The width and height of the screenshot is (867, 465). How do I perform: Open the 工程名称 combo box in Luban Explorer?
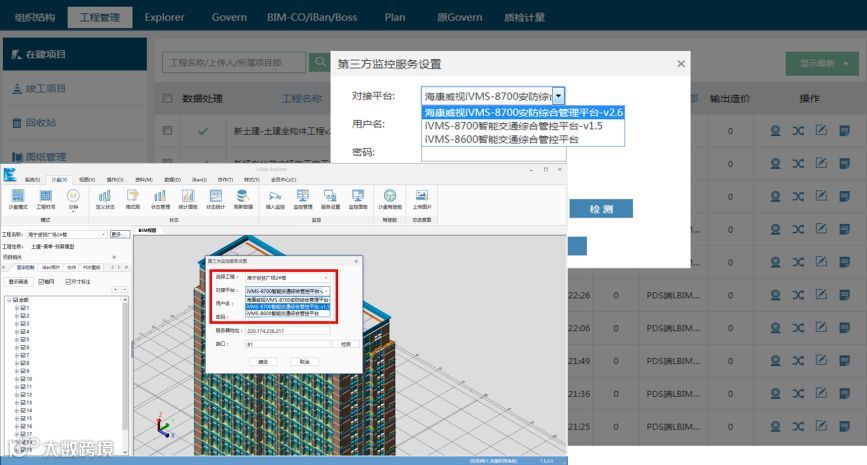[66, 234]
